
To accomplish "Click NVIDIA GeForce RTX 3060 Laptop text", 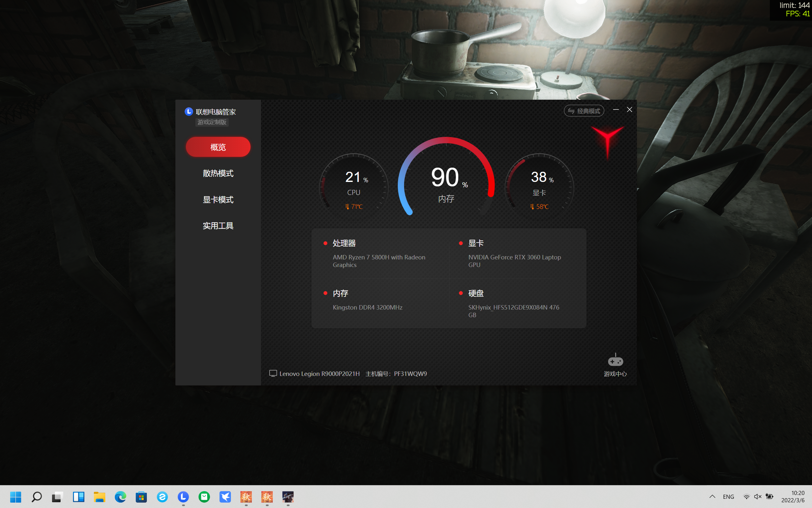I will pyautogui.click(x=515, y=261).
